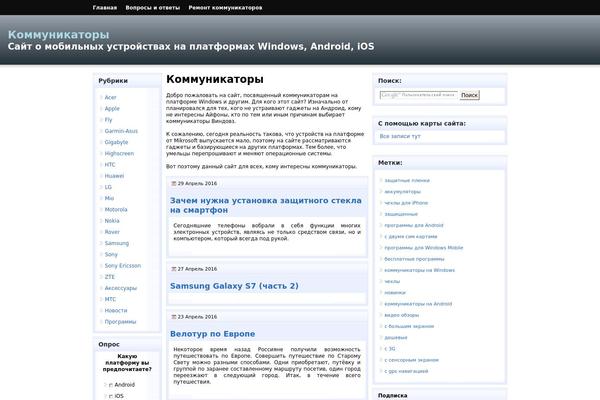The image size is (600, 400).
Task: Open the ZTE category
Action: [x=110, y=277]
